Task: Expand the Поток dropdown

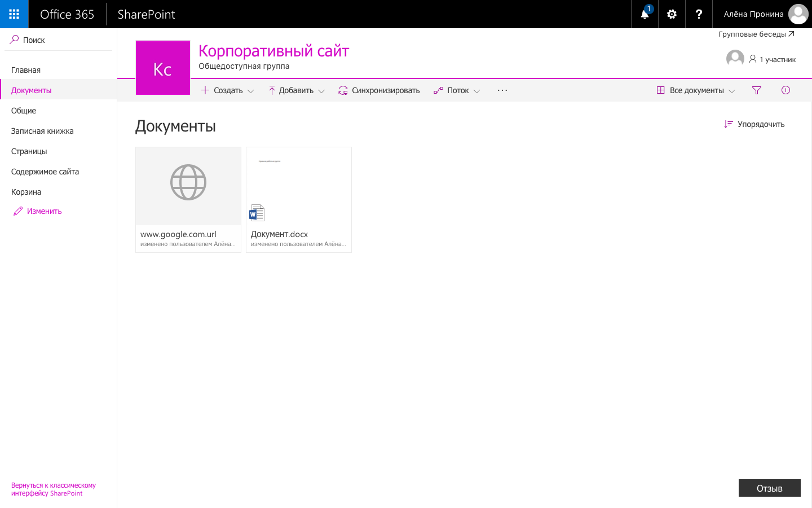Action: (x=457, y=90)
